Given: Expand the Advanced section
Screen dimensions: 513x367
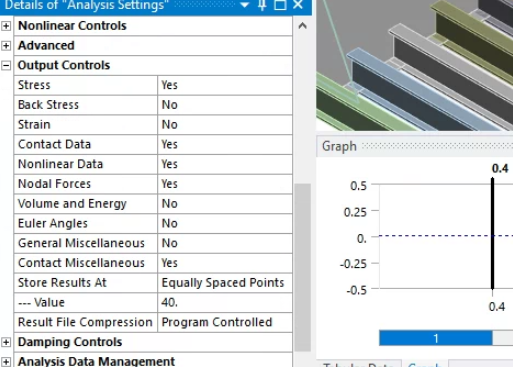Looking at the screenshot, I should pyautogui.click(x=6, y=45).
